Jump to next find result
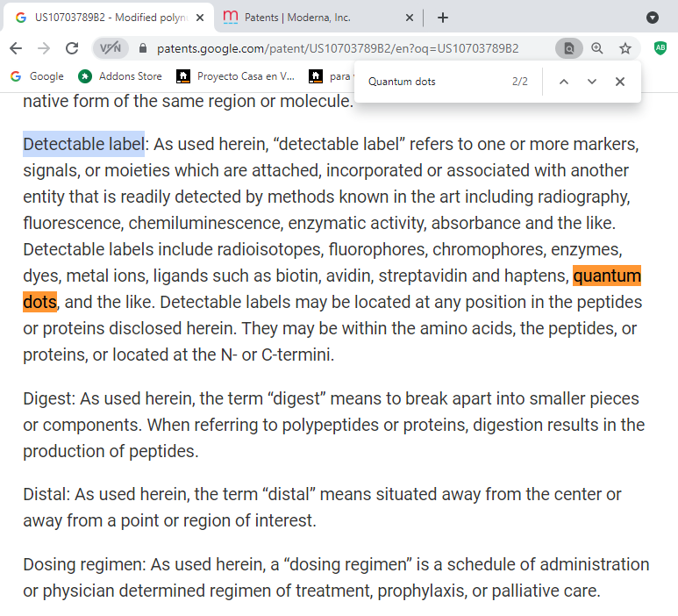The height and width of the screenshot is (616, 678). 592,82
